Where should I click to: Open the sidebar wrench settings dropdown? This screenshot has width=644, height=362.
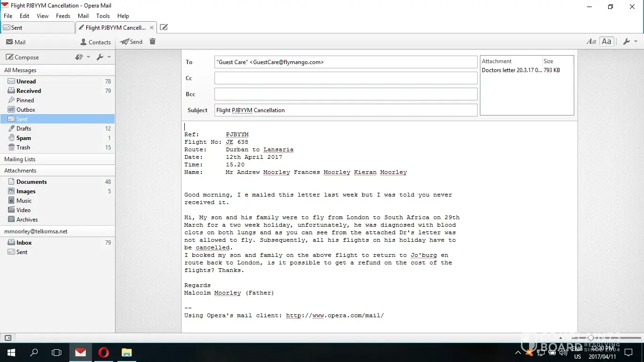(x=103, y=57)
